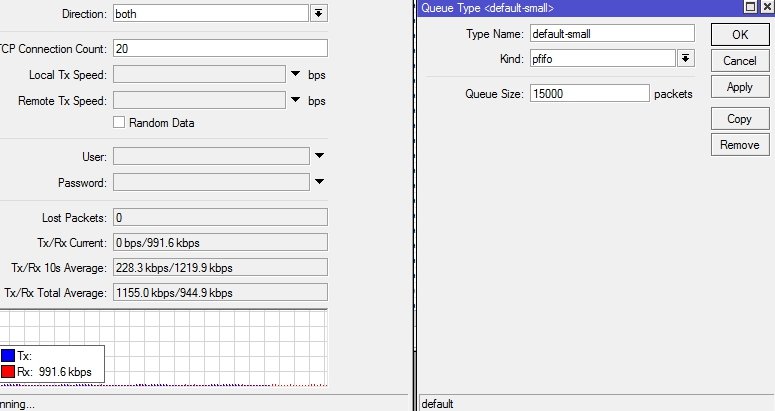Click the bps label beside Remote Tx Speed

[317, 101]
